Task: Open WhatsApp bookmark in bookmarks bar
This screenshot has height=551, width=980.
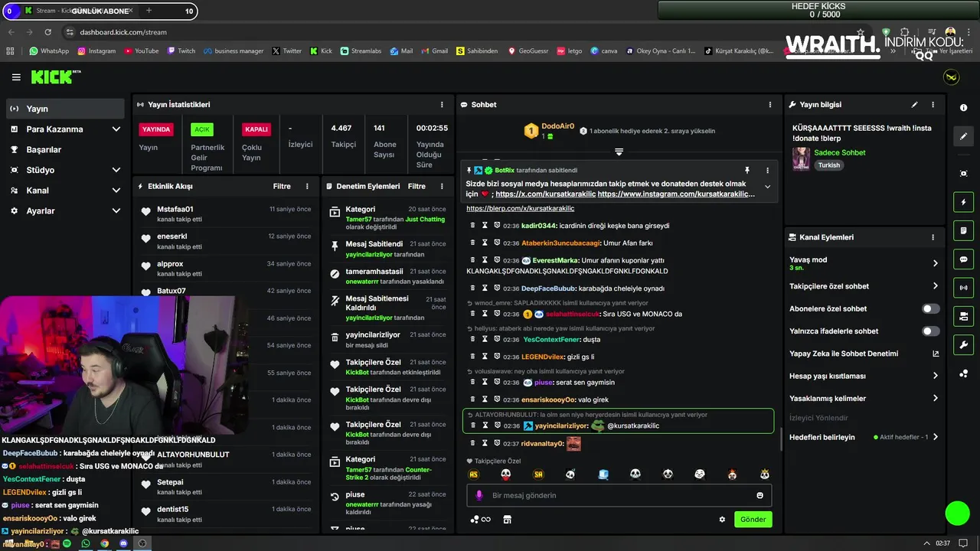Action: coord(49,51)
